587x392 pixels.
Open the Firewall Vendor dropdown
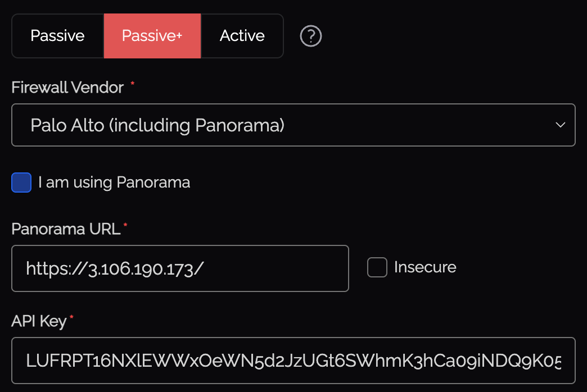coord(293,125)
